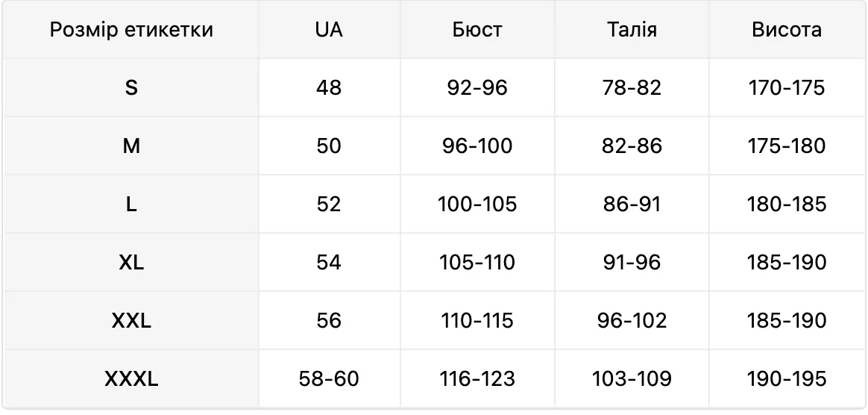Click the UA value 48 cell
Screen dimensions: 868x415
click(x=329, y=87)
